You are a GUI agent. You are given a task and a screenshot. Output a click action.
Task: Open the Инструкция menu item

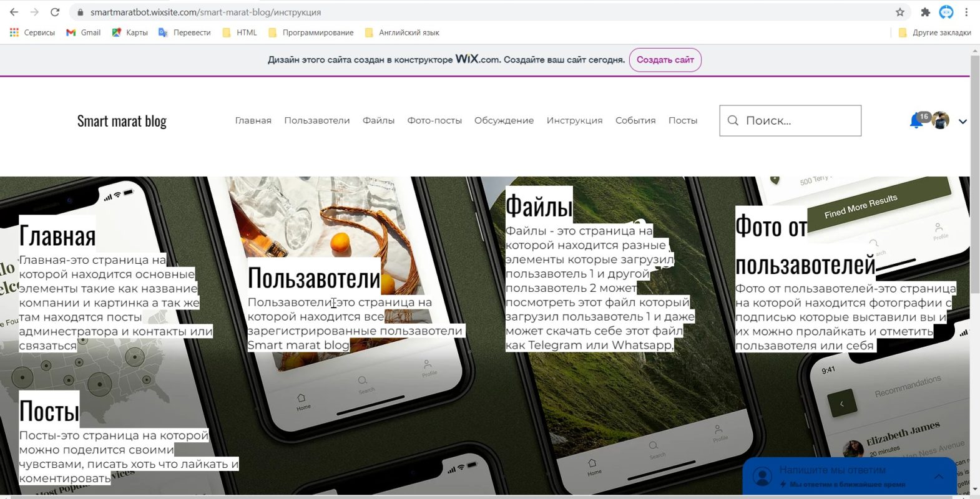pyautogui.click(x=574, y=120)
